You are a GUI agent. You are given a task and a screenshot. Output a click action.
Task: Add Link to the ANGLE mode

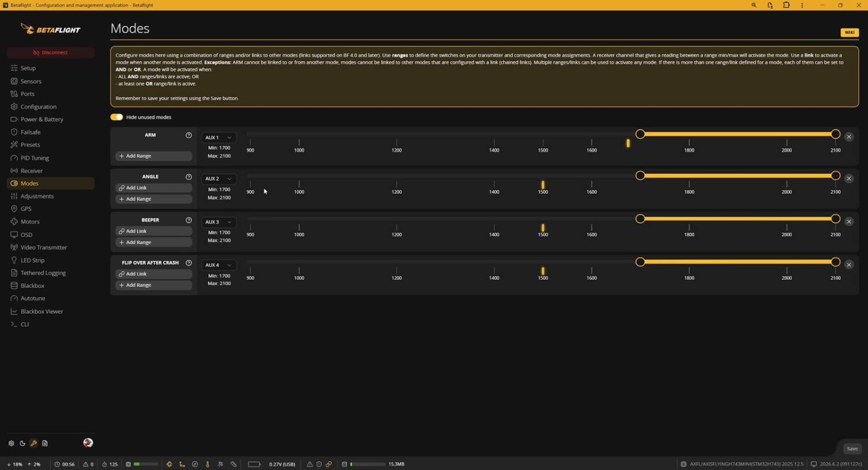click(153, 188)
